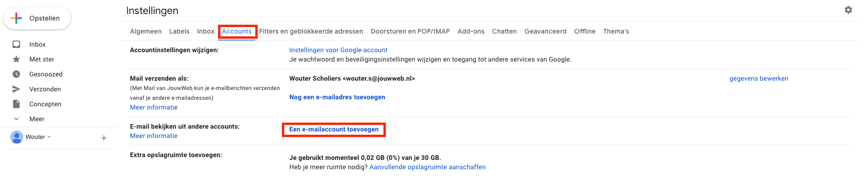868x186 pixels.
Task: Open Instellingen voor Google-account link
Action: (x=338, y=50)
